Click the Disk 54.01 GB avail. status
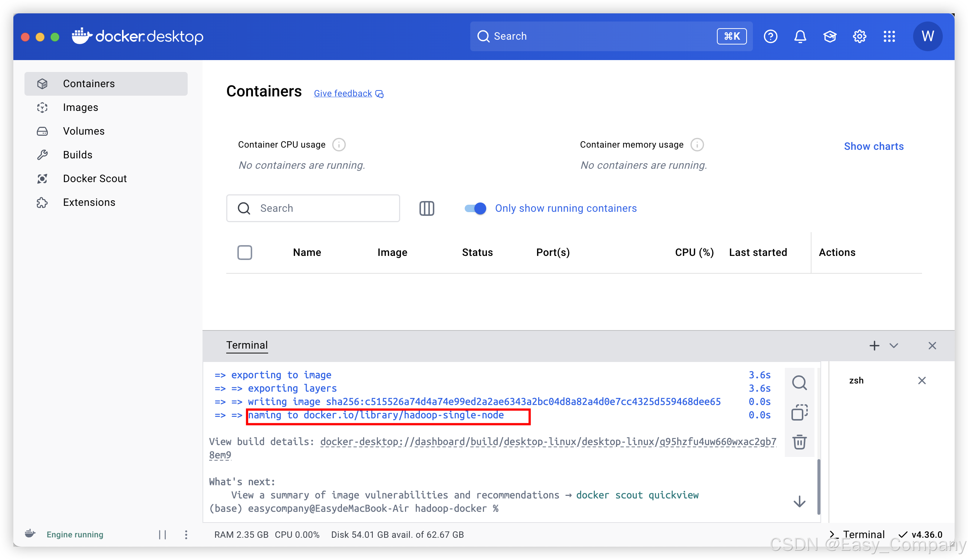 pyautogui.click(x=398, y=535)
